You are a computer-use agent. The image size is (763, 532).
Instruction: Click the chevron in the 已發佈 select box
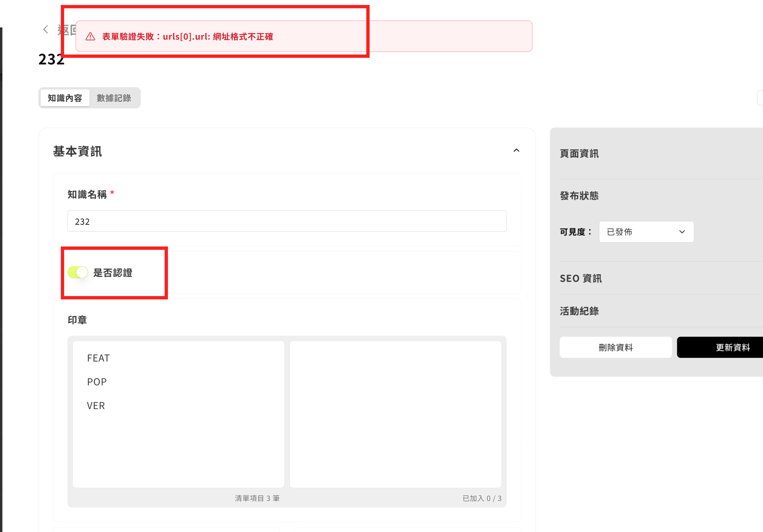coord(682,232)
